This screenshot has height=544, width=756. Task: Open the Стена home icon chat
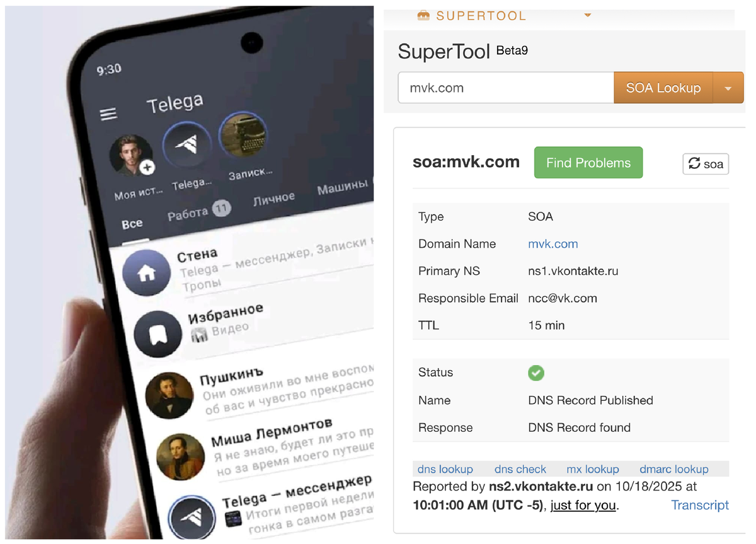(x=147, y=272)
